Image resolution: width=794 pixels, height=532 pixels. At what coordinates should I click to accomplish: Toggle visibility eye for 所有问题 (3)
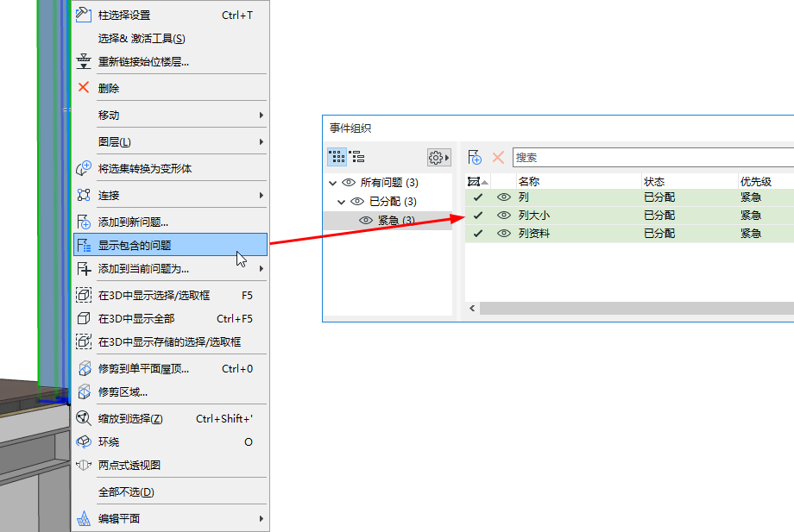click(349, 183)
